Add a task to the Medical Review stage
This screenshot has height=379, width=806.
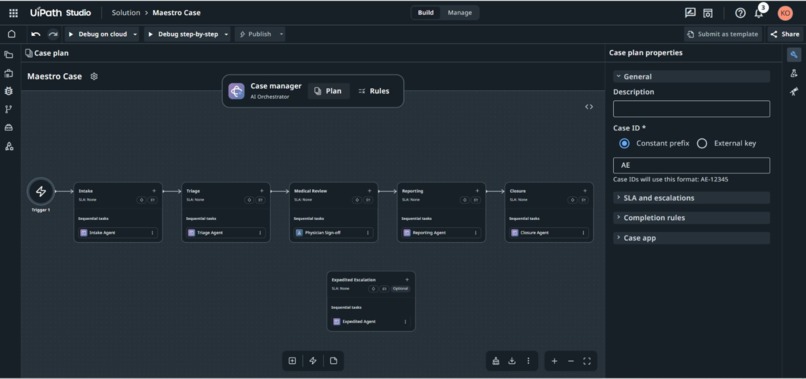369,191
